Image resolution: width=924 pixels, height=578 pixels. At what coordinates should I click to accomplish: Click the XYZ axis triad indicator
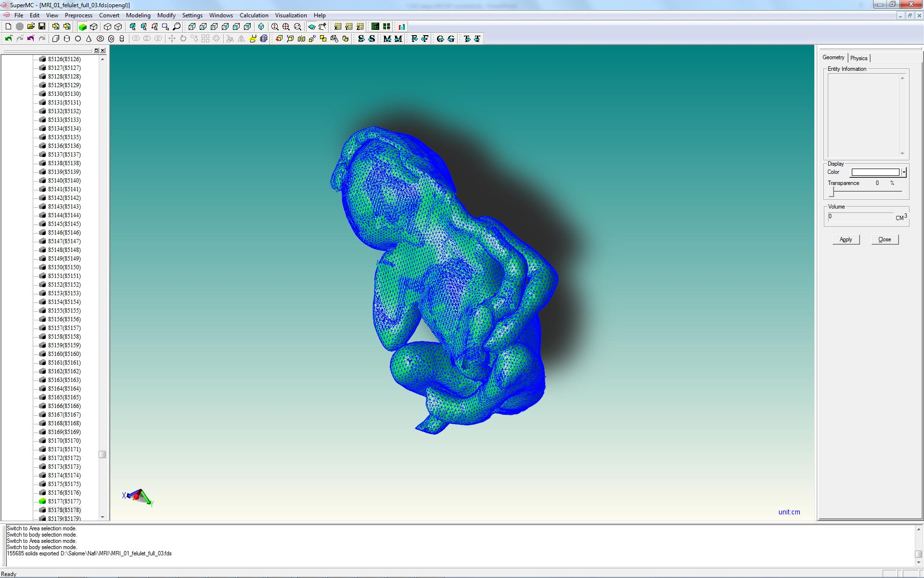[x=138, y=497]
